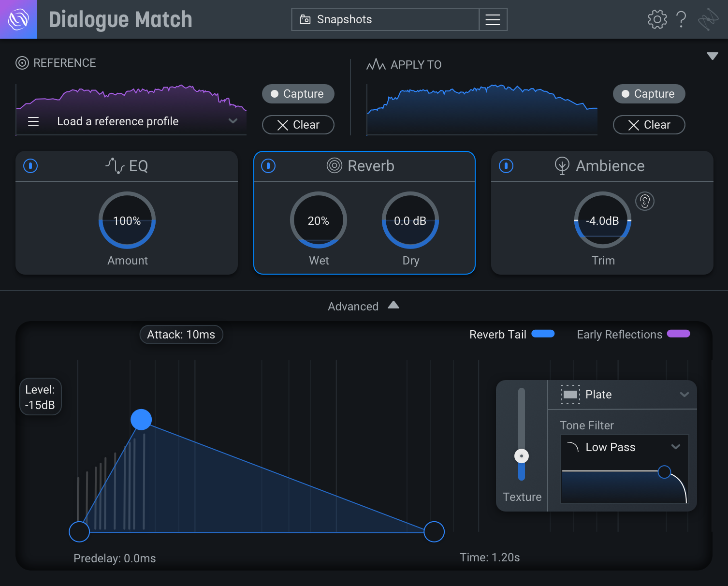The height and width of the screenshot is (586, 728).
Task: Click the ear preview icon in Ambience
Action: [645, 201]
